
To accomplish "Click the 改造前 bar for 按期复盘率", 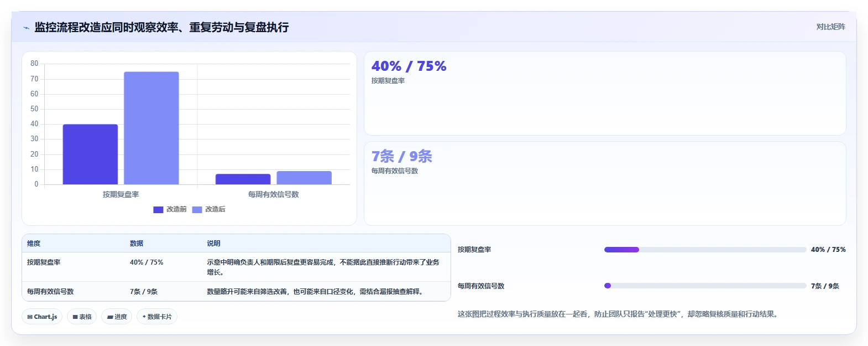I will coord(90,154).
